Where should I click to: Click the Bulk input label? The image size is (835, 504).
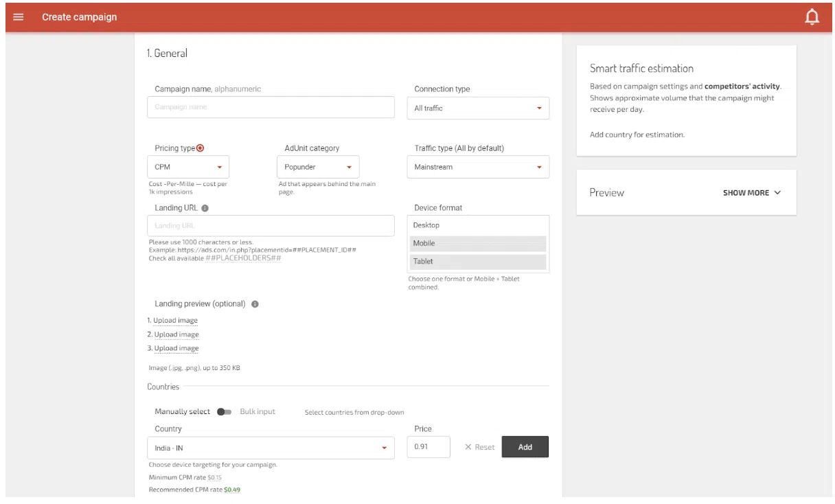point(258,411)
